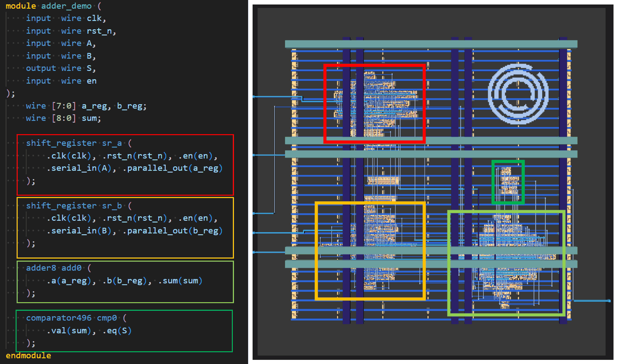Click the ".serial_in(B), .parallel_out(b_reg)" line
618x364 pixels.
[x=134, y=231]
